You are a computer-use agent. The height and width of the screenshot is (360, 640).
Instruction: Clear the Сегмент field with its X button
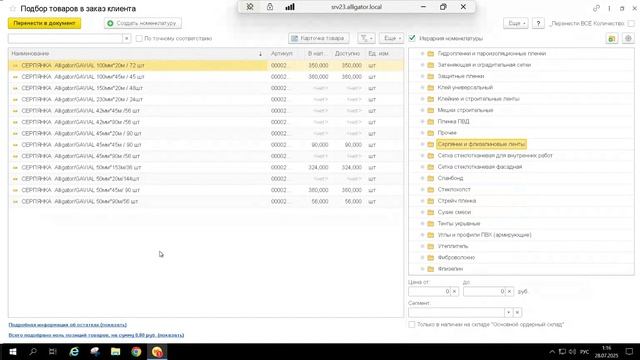[x=517, y=313]
